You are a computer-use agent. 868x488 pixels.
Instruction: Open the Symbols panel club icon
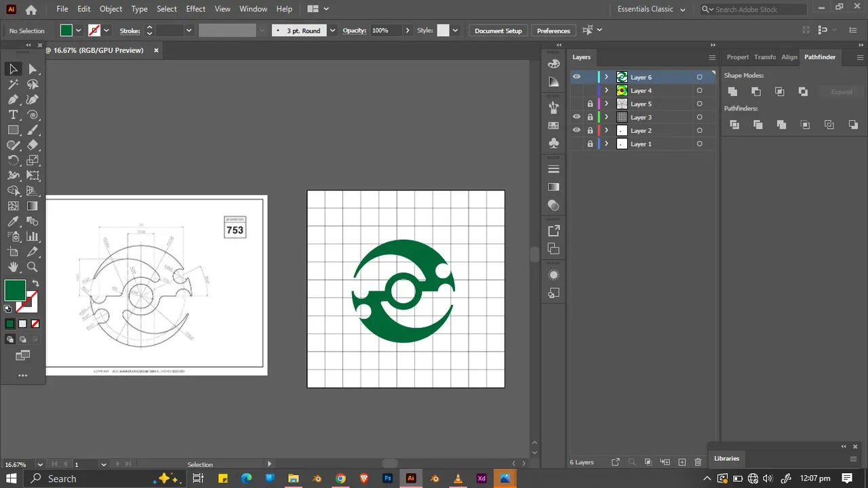pos(554,143)
